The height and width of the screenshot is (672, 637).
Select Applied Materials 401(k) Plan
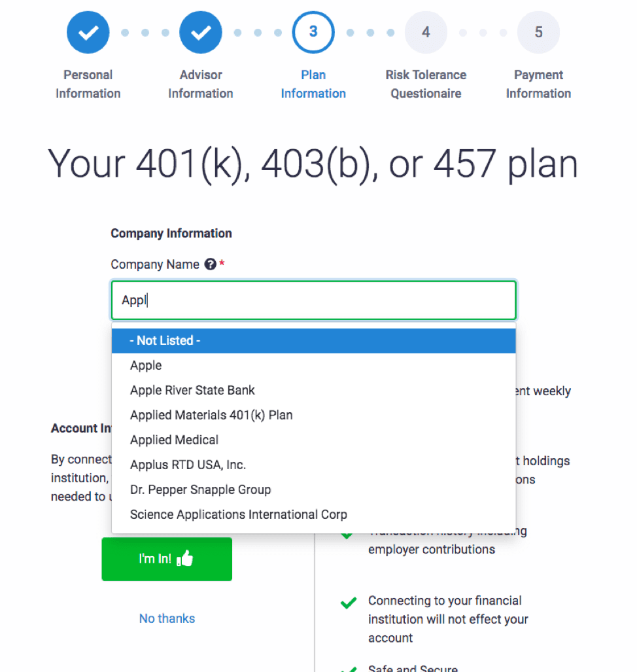pyautogui.click(x=211, y=415)
